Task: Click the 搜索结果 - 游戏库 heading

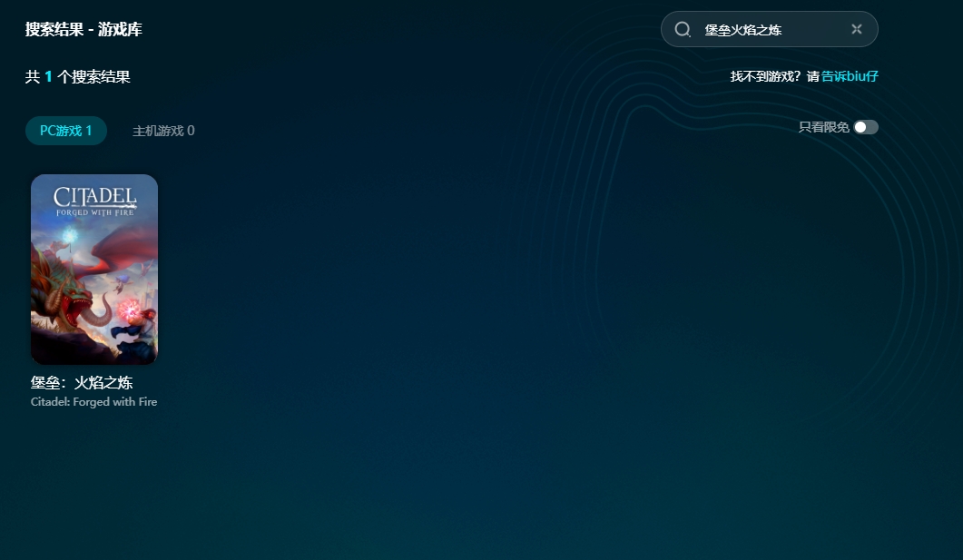Action: click(x=84, y=29)
